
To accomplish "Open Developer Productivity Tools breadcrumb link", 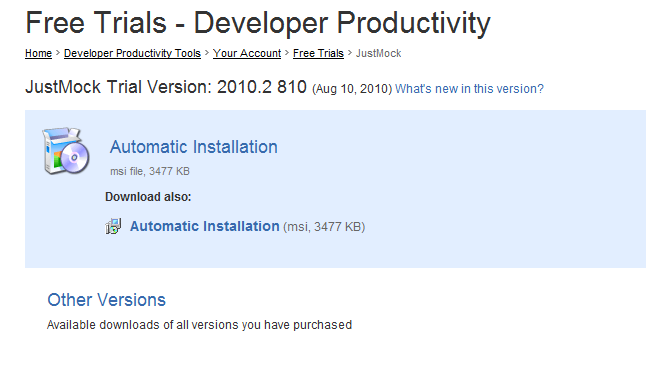I will [132, 54].
